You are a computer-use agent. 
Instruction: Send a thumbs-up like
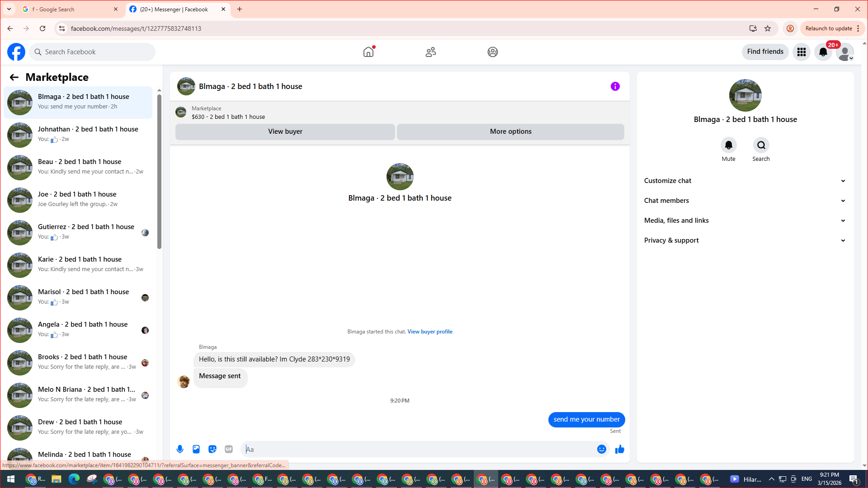(x=620, y=449)
